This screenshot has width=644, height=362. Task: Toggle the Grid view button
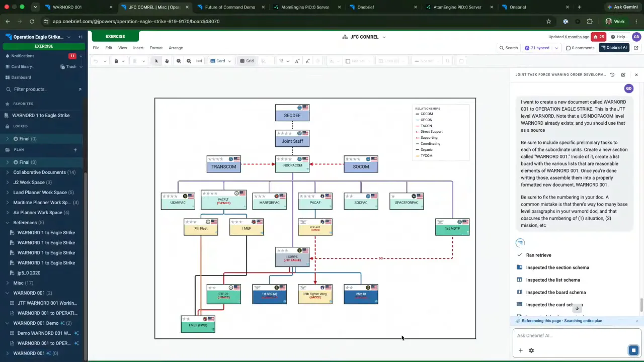click(x=247, y=61)
